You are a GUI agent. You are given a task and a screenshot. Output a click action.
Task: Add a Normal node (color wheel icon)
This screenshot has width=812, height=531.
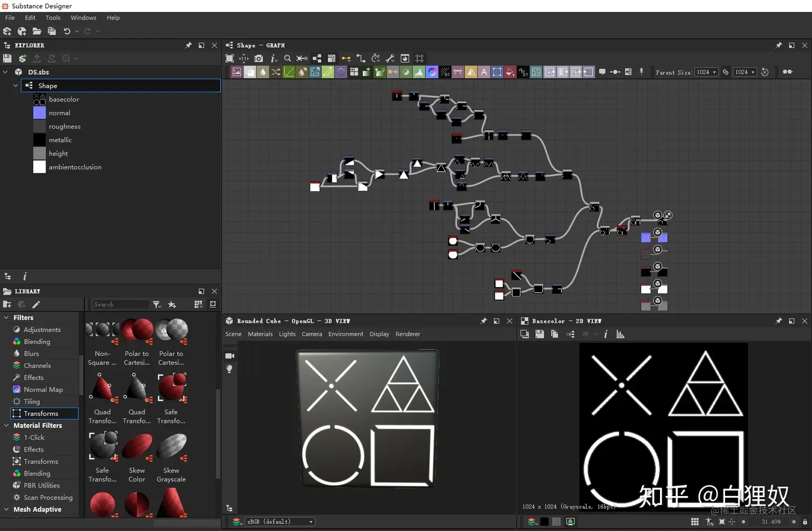coord(432,72)
